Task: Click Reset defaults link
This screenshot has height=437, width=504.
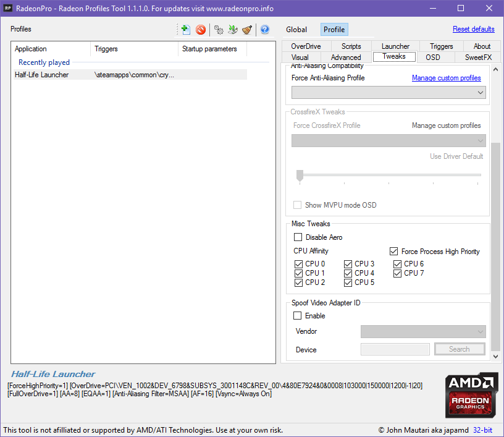Action: pos(474,29)
